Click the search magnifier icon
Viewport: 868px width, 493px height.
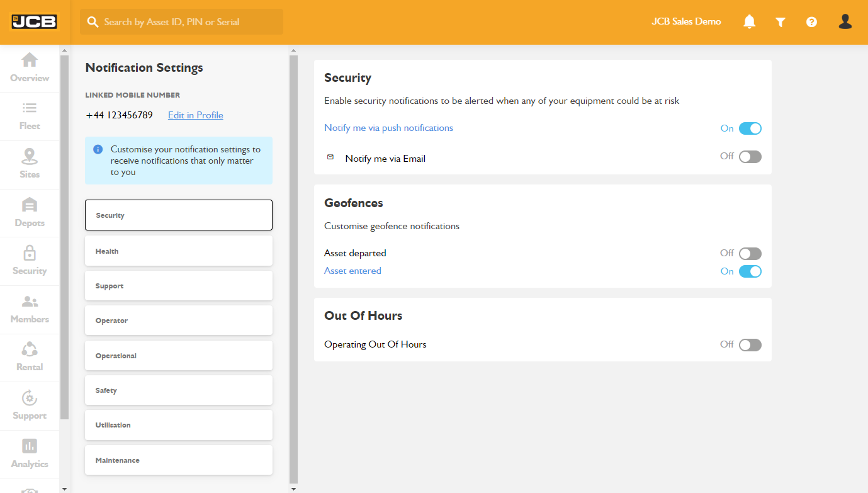93,22
